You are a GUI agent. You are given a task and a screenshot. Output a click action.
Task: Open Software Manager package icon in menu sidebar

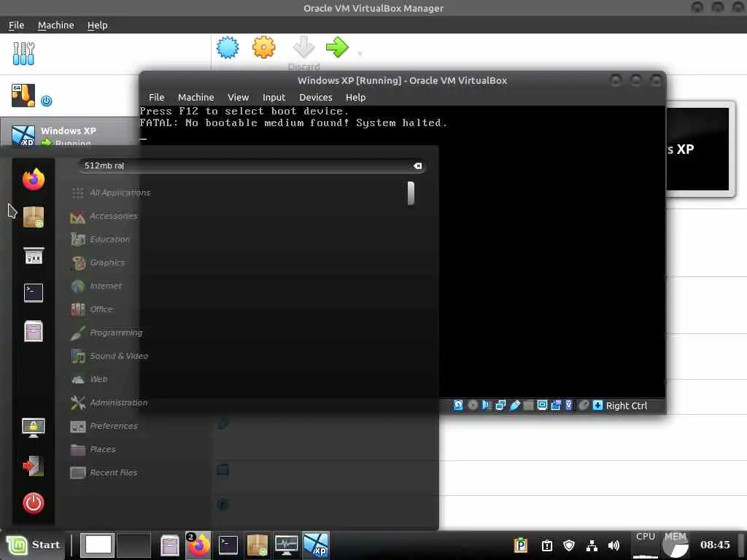(34, 217)
